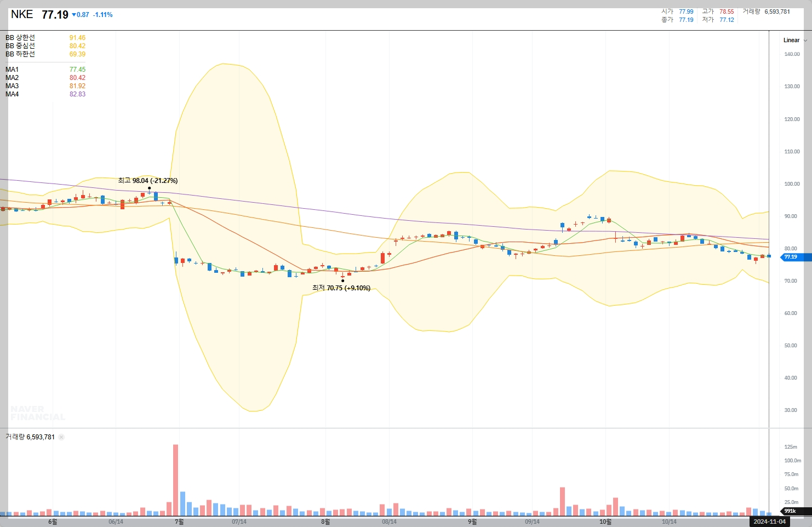The image size is (812, 527).
Task: Click the MA1 77.45 legend row
Action: tap(45, 70)
